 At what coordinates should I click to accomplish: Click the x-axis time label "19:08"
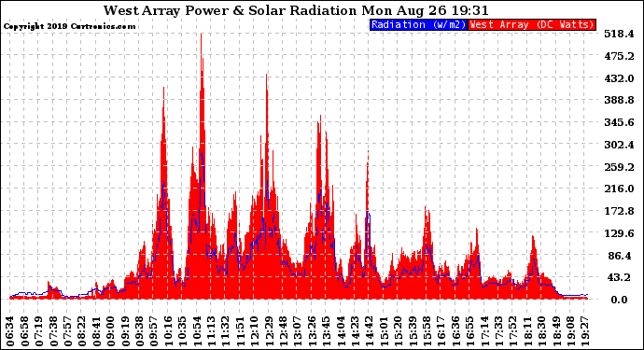click(571, 331)
